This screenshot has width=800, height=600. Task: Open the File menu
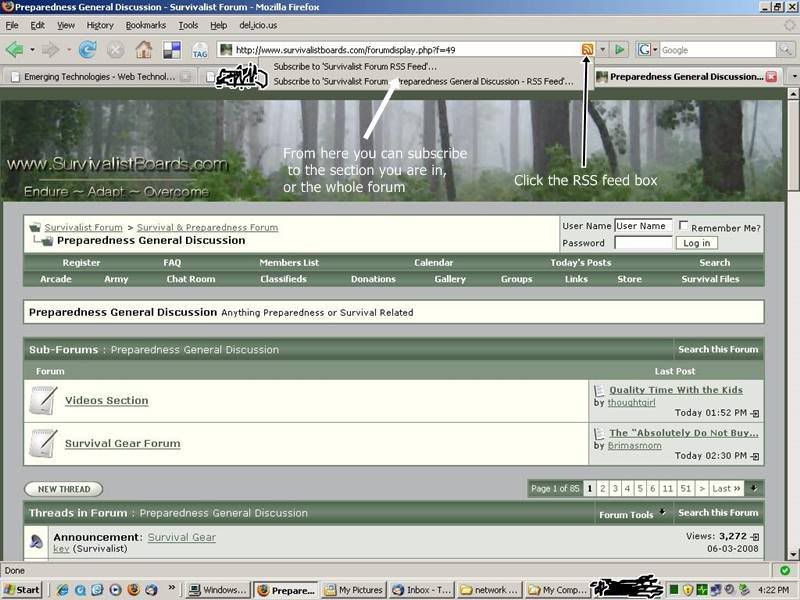12,25
